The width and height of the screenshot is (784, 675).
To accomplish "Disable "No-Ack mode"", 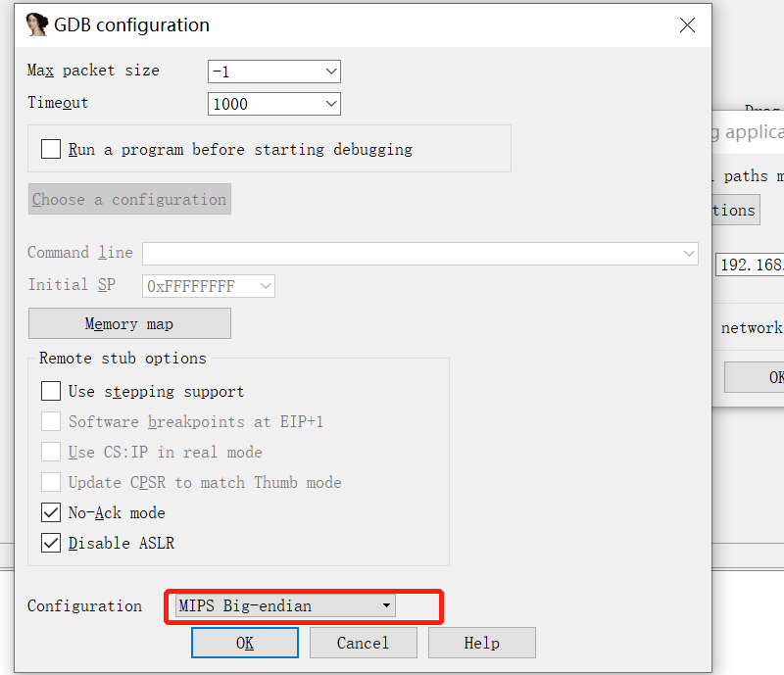I will coord(50,512).
